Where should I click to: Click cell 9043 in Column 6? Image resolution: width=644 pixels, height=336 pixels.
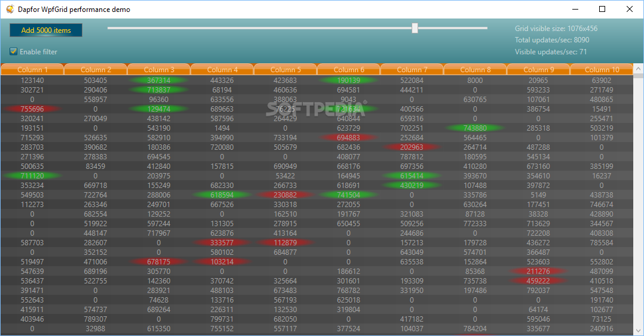[349, 100]
